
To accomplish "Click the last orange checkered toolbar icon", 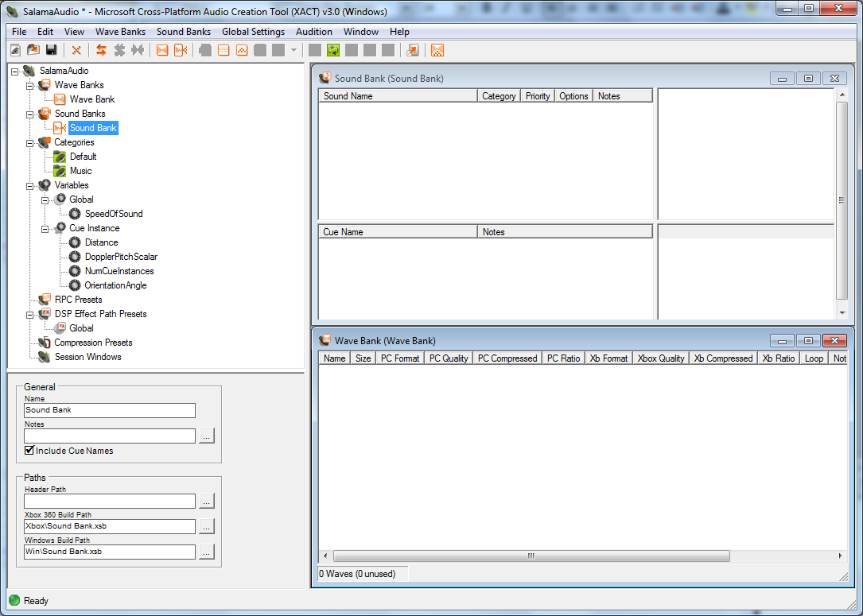I will coord(437,50).
